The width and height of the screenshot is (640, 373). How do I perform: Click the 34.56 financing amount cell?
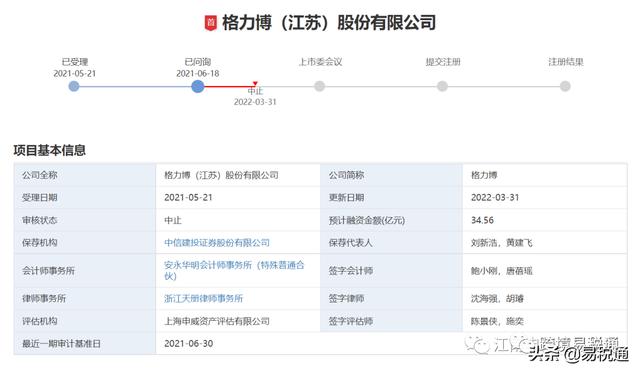coord(482,220)
